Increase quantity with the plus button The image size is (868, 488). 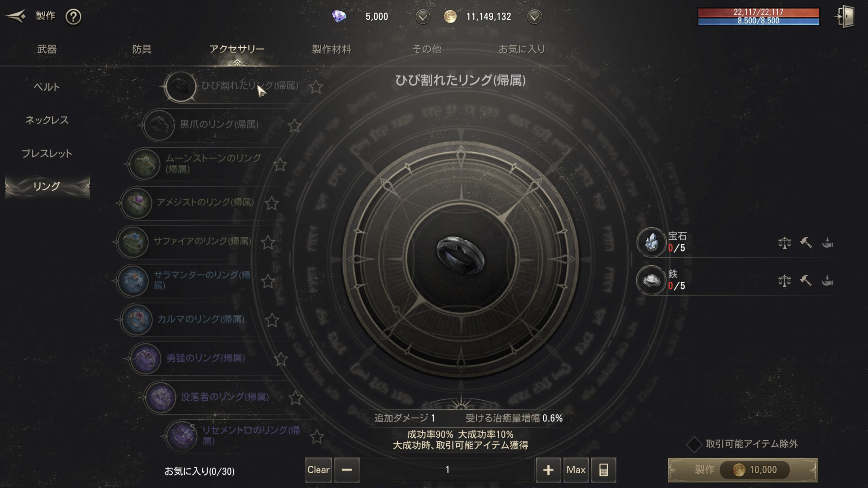coord(548,470)
